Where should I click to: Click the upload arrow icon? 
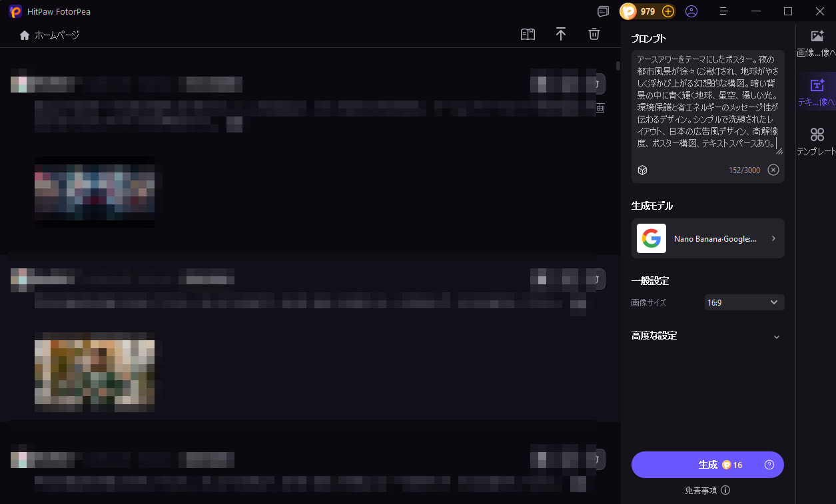(x=561, y=35)
